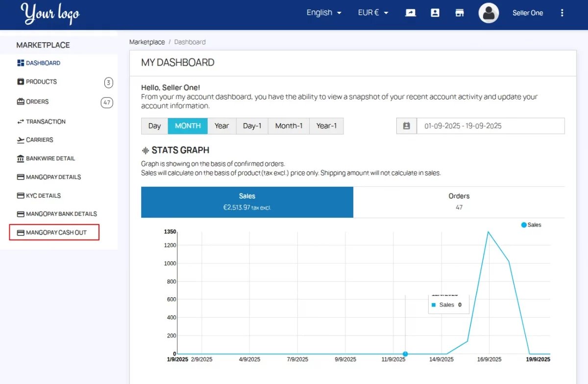Click the date range input field
Screen dimensions: 588x384
(490, 126)
